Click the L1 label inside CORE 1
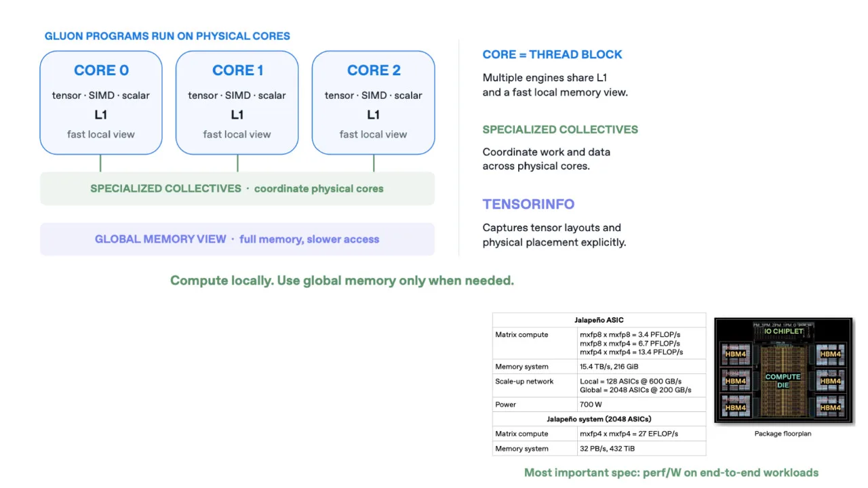This screenshot has height=488, width=868. [x=237, y=115]
